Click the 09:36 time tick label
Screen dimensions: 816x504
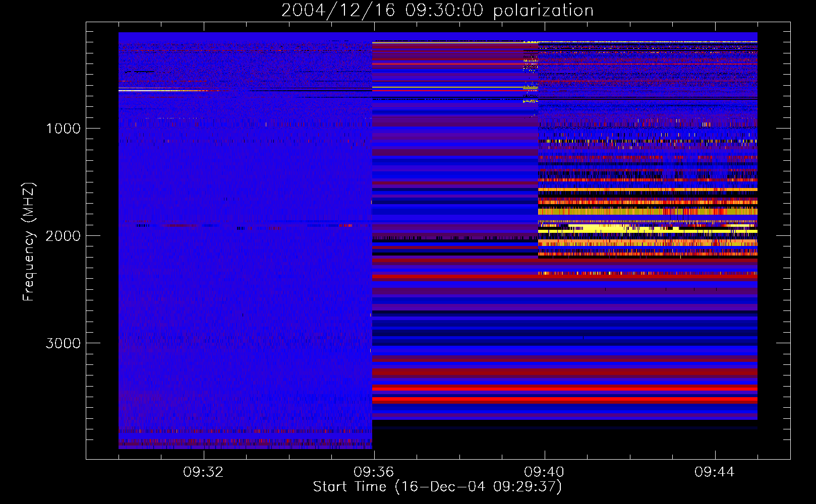coord(374,472)
